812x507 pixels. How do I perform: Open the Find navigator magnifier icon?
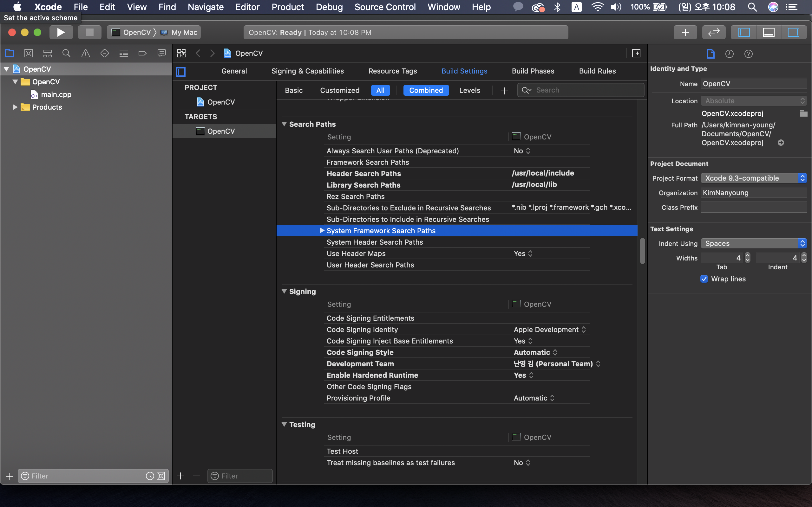tap(66, 53)
